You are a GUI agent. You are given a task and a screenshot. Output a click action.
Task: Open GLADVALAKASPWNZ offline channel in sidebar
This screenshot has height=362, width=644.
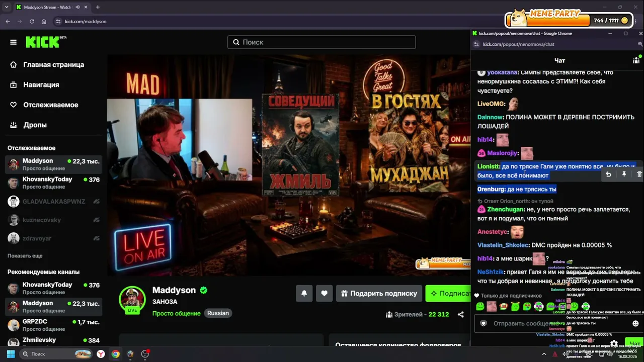point(53,202)
